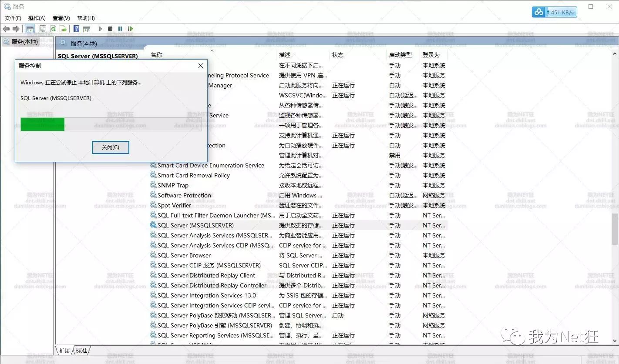Sort by the 状态 column header
This screenshot has height=364, width=619.
(338, 55)
